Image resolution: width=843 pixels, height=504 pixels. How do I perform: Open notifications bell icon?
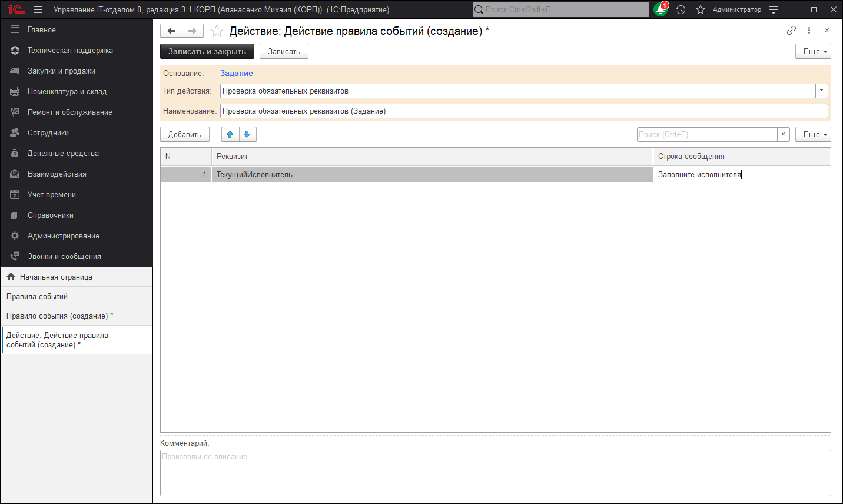click(x=661, y=9)
